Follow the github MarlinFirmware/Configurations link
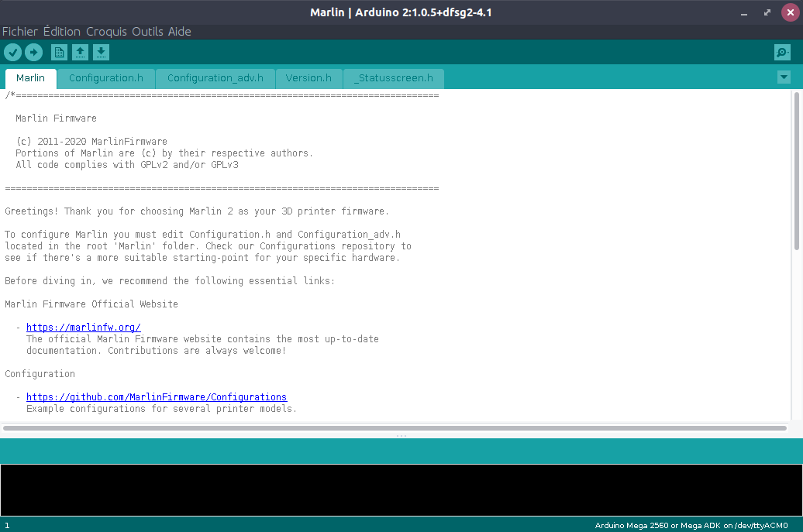This screenshot has height=532, width=803. 157,397
